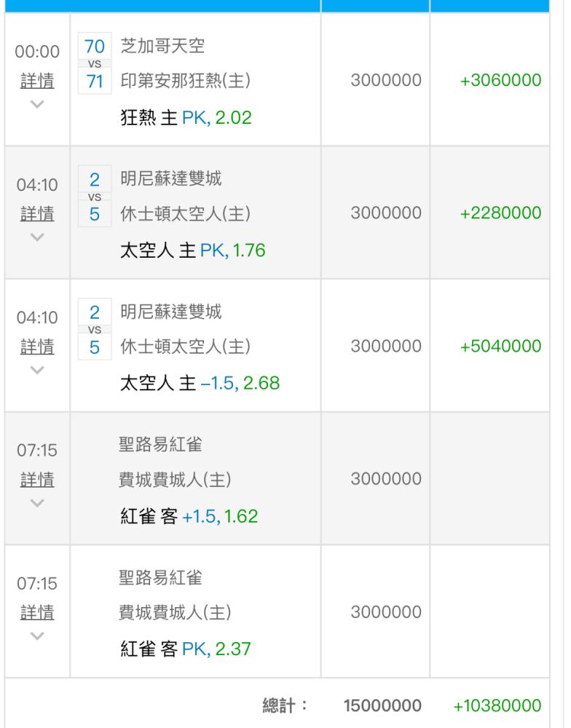
Task: Open 詳情 for 太空人 主 PK 1.76 bet
Action: [37, 214]
